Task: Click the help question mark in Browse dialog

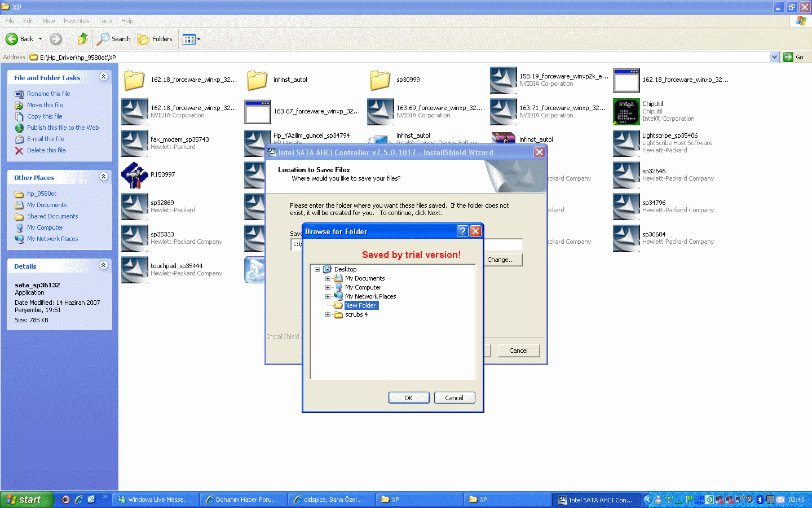Action: (462, 231)
